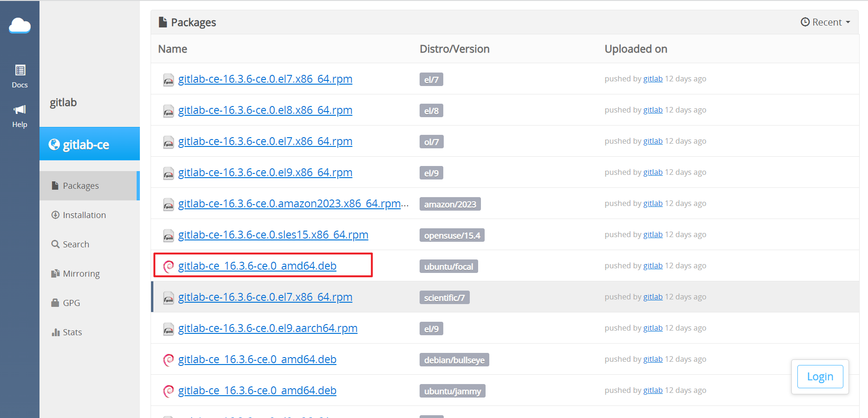The width and height of the screenshot is (868, 418).
Task: Open el7 rpm link in el/7 row
Action: click(265, 79)
